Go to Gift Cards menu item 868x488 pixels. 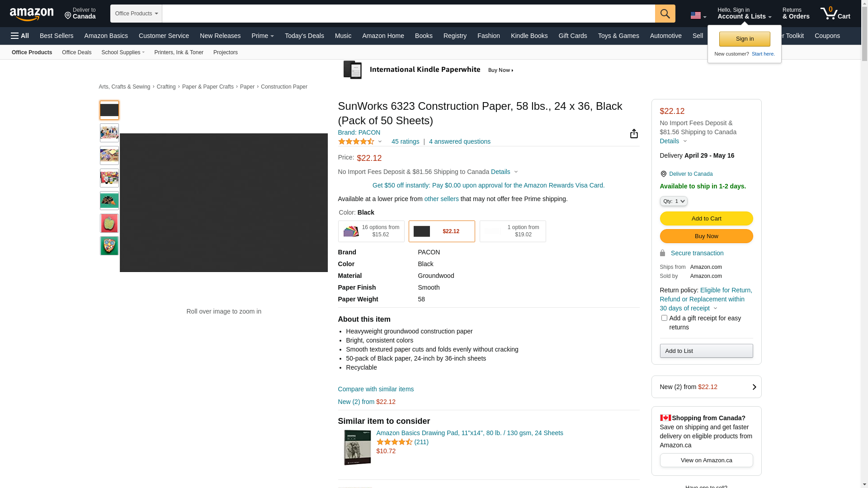pyautogui.click(x=572, y=36)
